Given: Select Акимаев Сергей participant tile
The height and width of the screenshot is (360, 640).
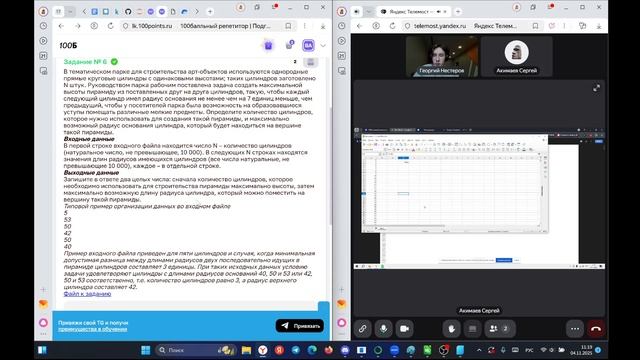Looking at the screenshot, I should (517, 56).
